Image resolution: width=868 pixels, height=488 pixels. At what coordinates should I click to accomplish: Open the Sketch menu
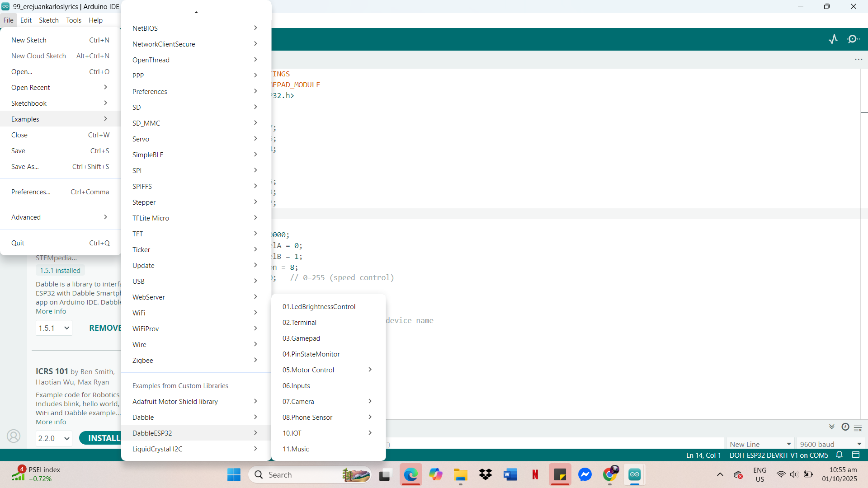coord(48,20)
